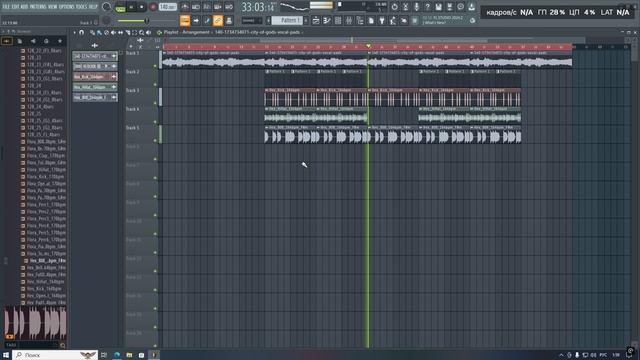Viewport: 640px width, 360px height.
Task: Click the record button
Action: click(153, 7)
